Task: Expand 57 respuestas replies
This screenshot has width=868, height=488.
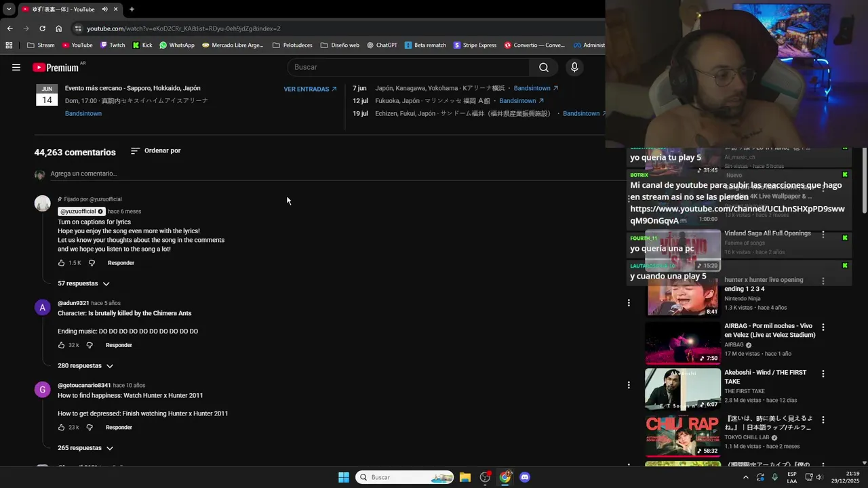Action: pyautogui.click(x=83, y=283)
